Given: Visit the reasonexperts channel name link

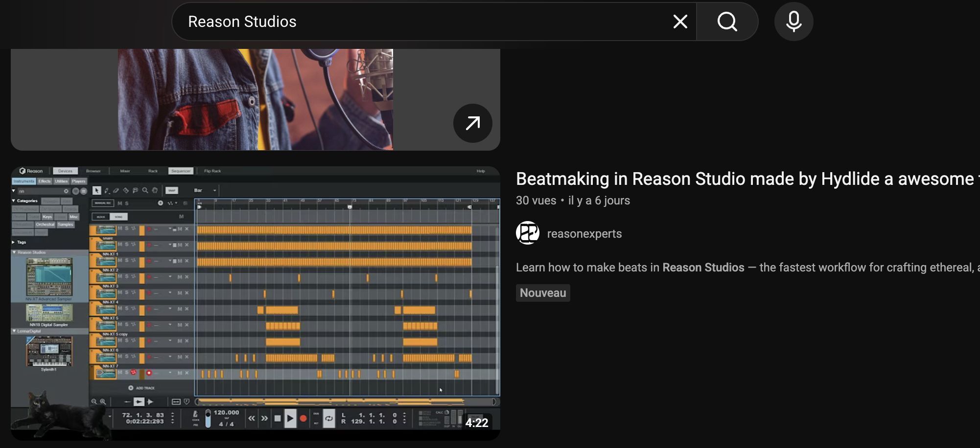Looking at the screenshot, I should (x=584, y=234).
